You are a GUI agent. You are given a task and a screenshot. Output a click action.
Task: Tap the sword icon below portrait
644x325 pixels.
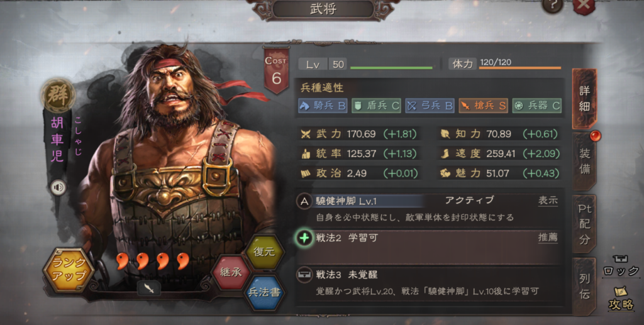coord(148,288)
